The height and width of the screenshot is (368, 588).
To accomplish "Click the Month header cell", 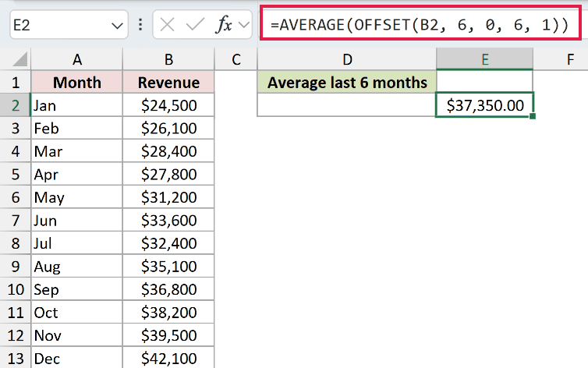I will pos(77,82).
